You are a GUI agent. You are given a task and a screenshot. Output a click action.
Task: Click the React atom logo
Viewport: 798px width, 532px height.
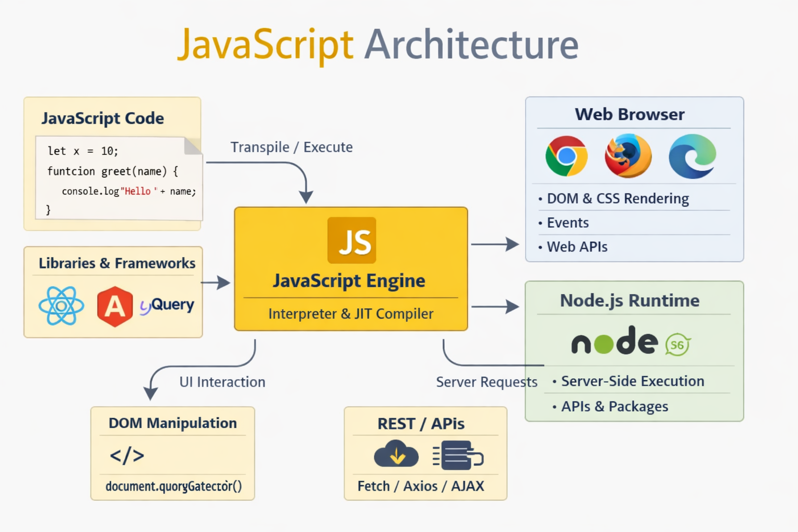[x=61, y=306]
